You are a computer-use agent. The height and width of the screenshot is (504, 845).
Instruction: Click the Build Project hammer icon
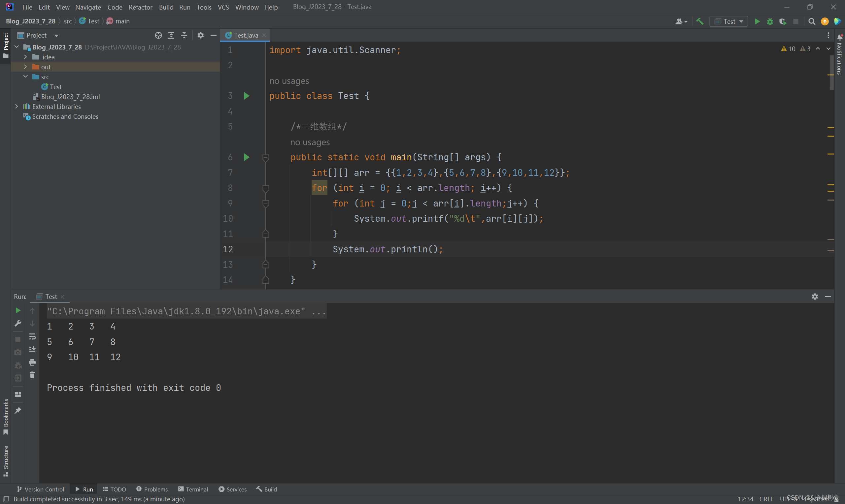click(x=700, y=21)
